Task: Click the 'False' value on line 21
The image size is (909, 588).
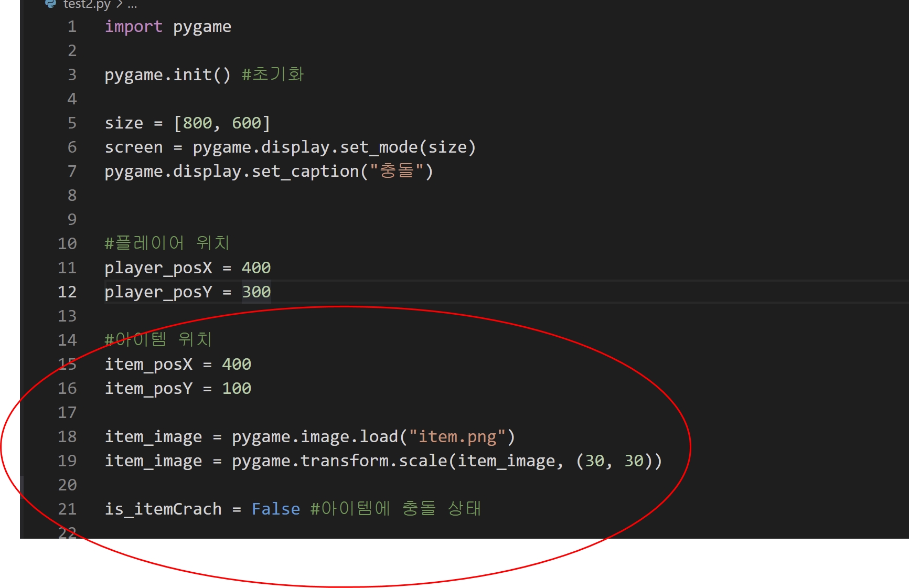Action: [276, 509]
